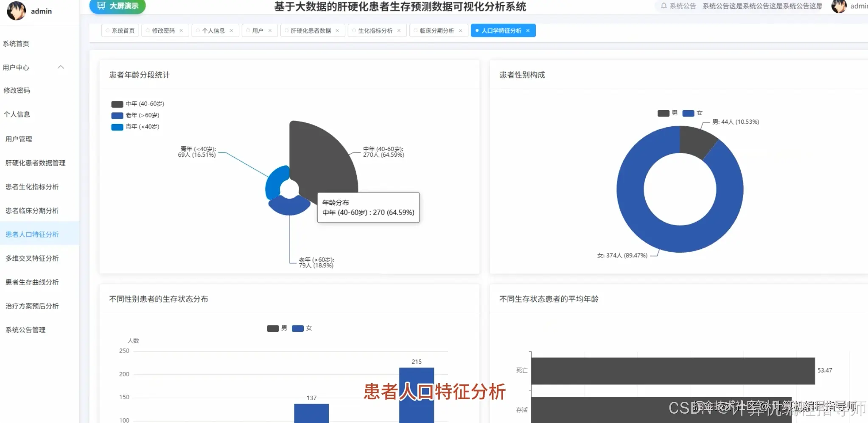Close the 修改密码 tab with its × icon
This screenshot has height=423, width=868.
tap(181, 30)
